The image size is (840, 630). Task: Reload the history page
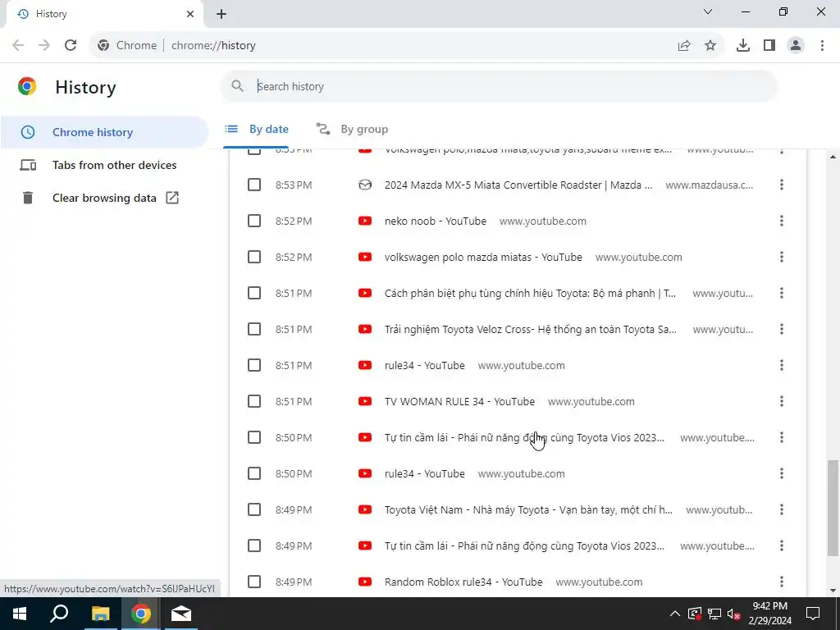[x=71, y=46]
